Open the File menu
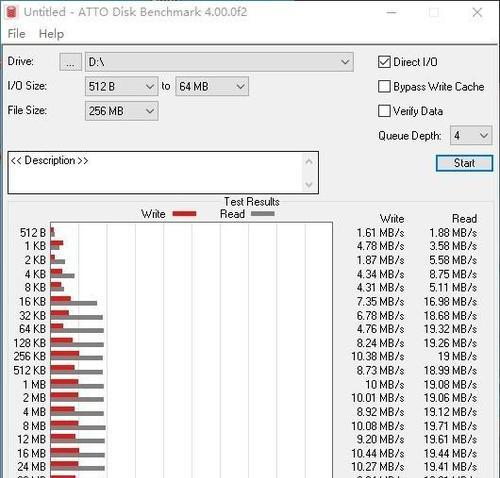Viewport: 500px width, 478px height. pos(16,34)
